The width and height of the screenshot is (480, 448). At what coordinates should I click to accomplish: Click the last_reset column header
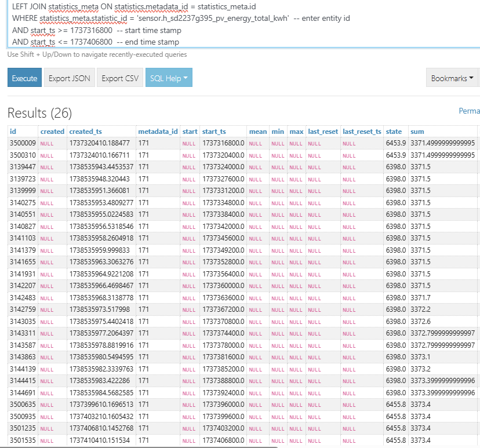[x=323, y=132]
